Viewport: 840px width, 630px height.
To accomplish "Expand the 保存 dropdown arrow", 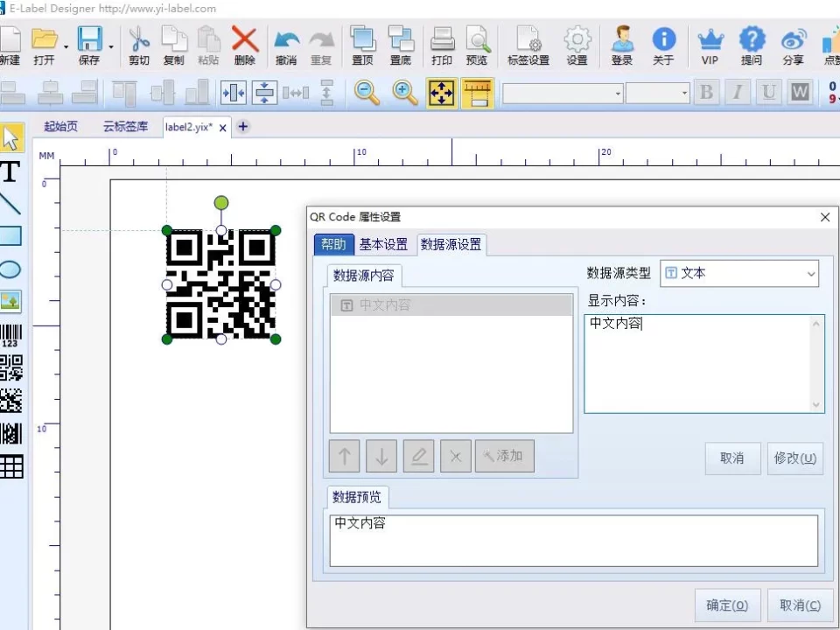I will coord(111,47).
